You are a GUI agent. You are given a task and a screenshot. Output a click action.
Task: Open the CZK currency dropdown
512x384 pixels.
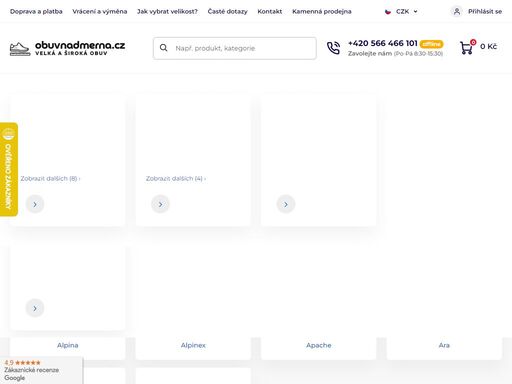point(401,12)
